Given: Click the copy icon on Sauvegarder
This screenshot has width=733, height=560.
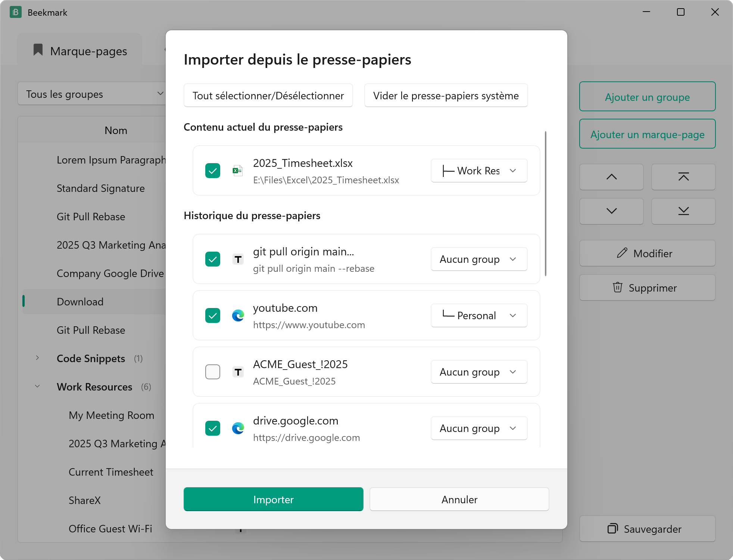Looking at the screenshot, I should [612, 529].
